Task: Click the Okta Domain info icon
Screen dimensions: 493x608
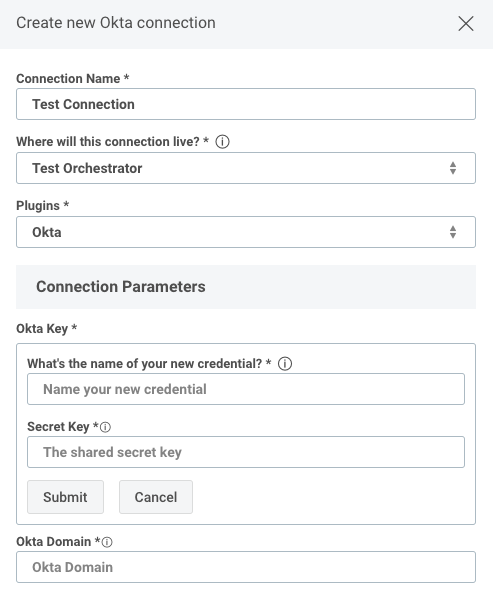Action: click(x=107, y=542)
